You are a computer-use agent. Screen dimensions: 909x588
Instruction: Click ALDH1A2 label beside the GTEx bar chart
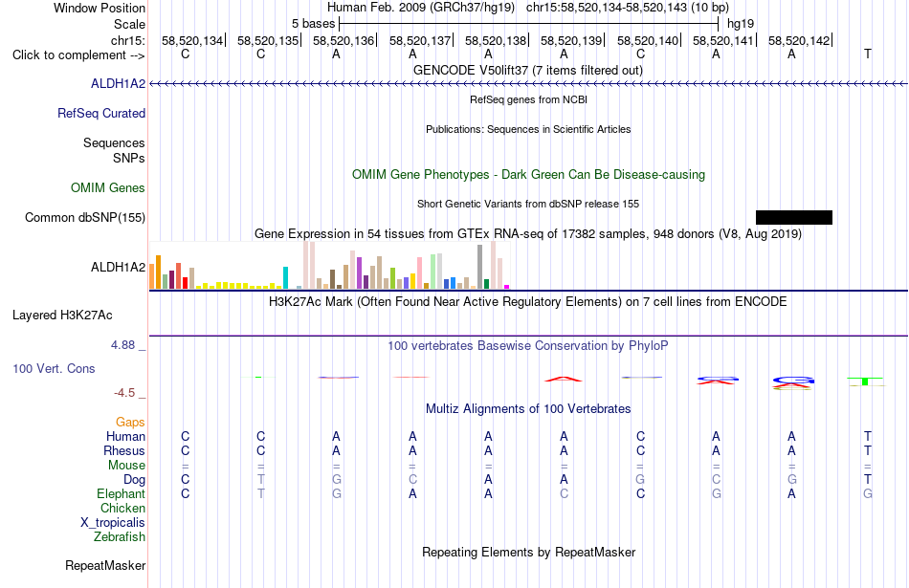point(118,267)
